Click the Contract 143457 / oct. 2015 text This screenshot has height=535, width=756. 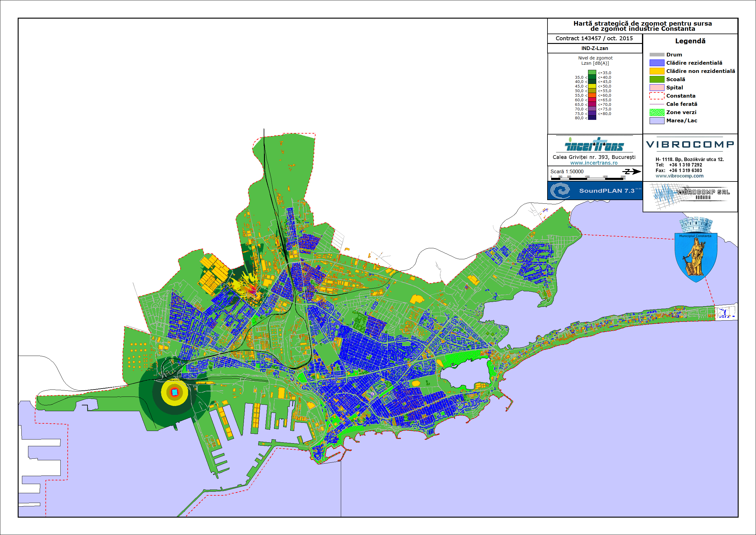tap(594, 38)
